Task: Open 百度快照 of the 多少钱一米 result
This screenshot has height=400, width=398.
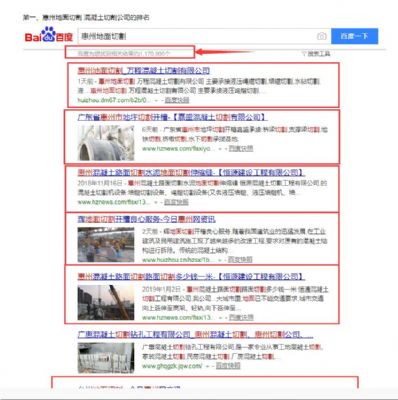Action: (x=241, y=318)
